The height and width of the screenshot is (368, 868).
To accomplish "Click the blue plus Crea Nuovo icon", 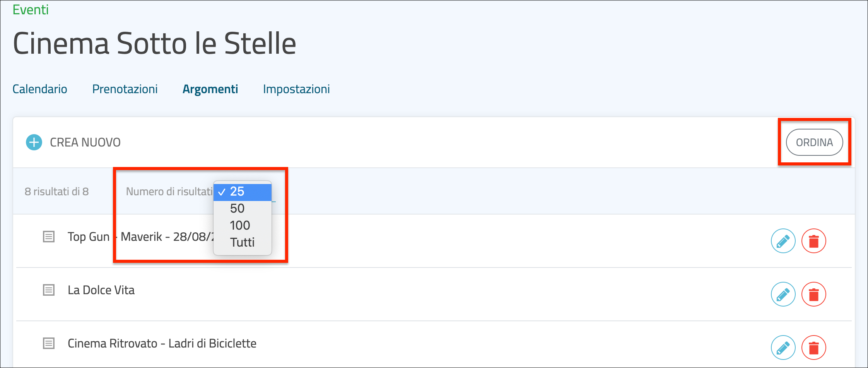I will [x=34, y=142].
